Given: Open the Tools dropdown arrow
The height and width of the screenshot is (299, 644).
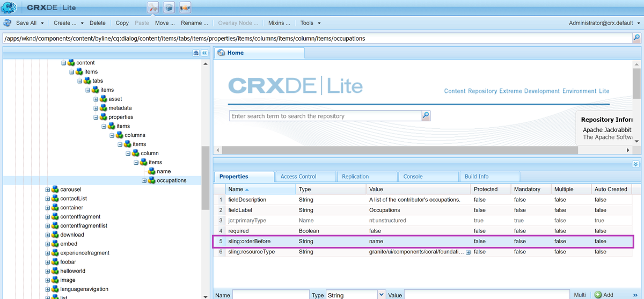Looking at the screenshot, I should pos(319,23).
